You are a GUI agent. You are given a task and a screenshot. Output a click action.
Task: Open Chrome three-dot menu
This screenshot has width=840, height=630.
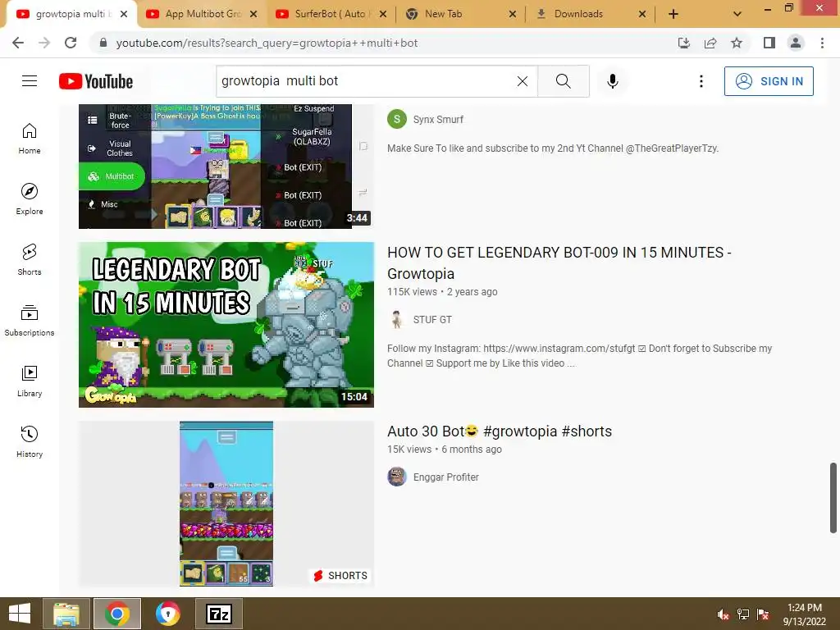coord(822,43)
